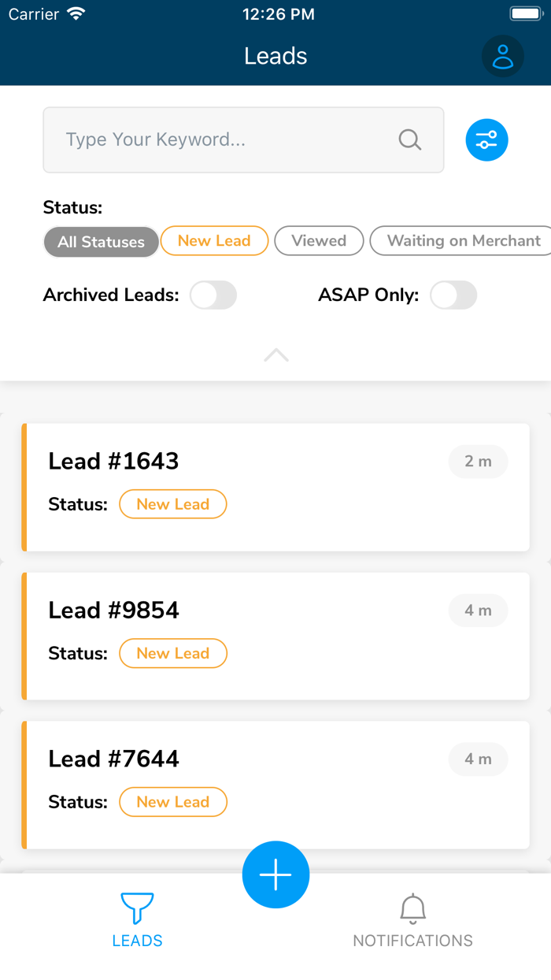
Task: Open Lead #1643 card
Action: (275, 487)
